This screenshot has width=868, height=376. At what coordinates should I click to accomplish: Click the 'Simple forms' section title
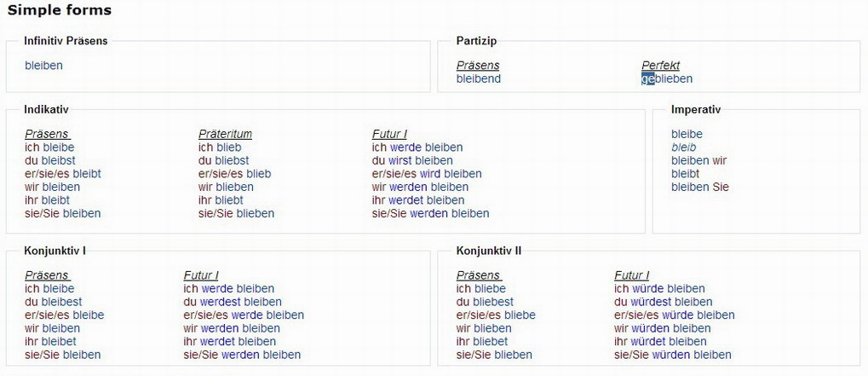click(59, 10)
